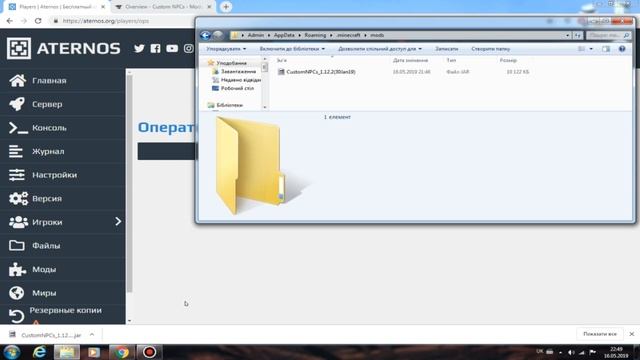Click the Chrome address bar
Screen dimensions: 640x360
click(122, 21)
